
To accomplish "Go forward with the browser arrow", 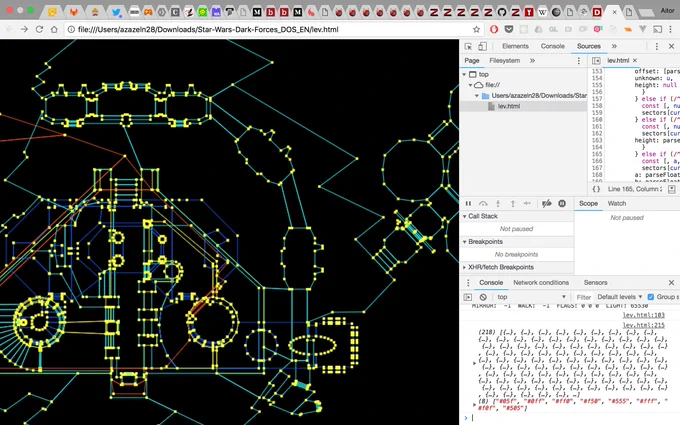I will (x=24, y=29).
